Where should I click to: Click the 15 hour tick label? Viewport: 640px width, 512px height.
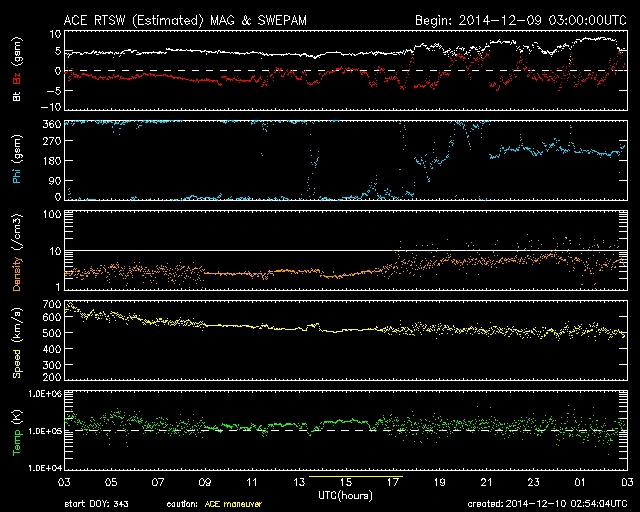pyautogui.click(x=343, y=482)
